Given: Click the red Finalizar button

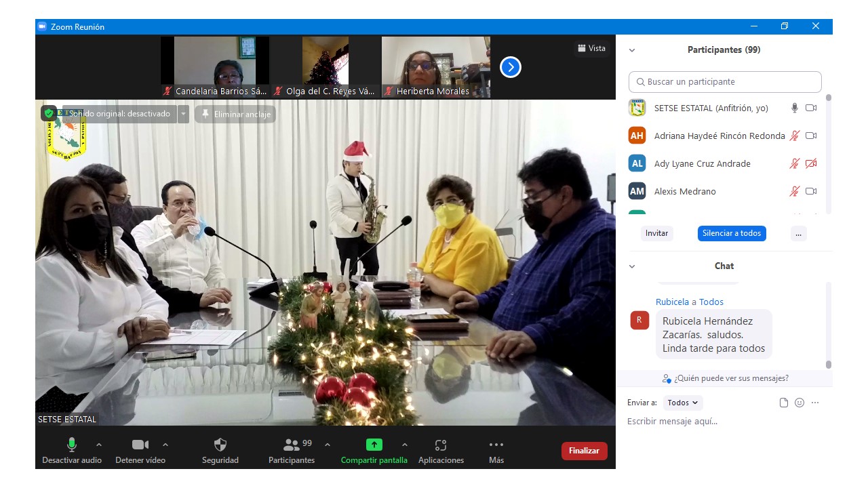Looking at the screenshot, I should [585, 451].
